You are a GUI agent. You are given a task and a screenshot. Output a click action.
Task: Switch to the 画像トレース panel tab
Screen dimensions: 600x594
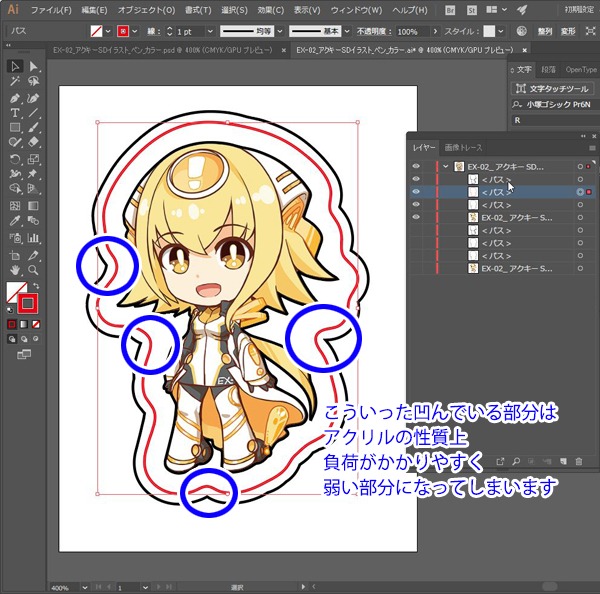(x=463, y=147)
